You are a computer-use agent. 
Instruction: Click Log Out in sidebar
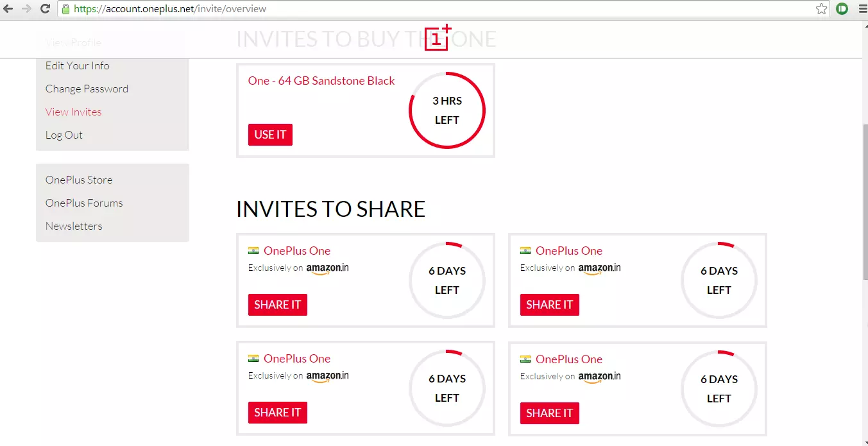pos(64,135)
